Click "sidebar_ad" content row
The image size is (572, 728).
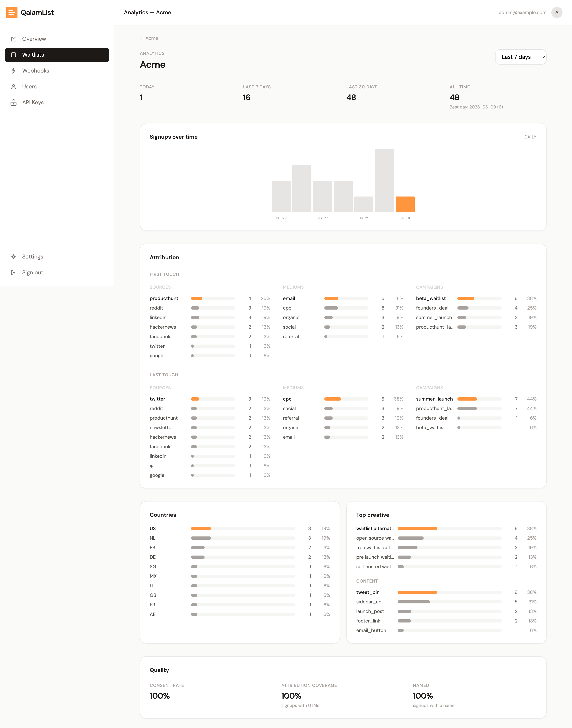coord(446,602)
